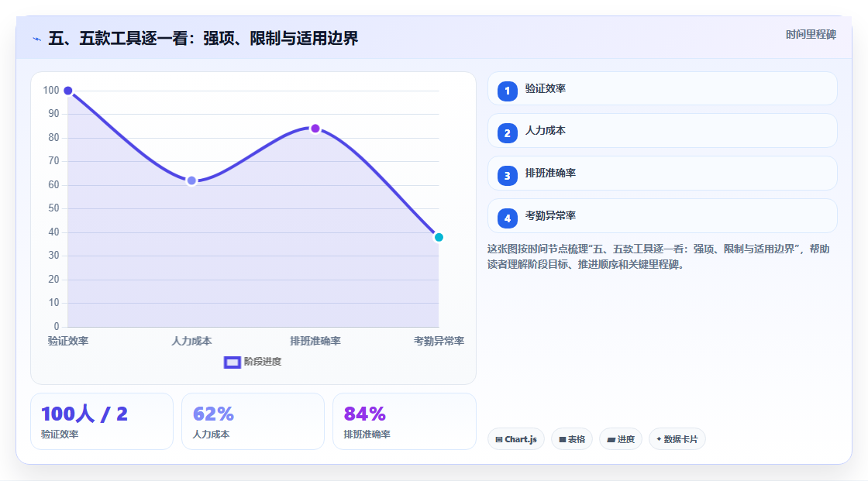868x481 pixels.
Task: Toggle the 阶段进度 legend box
Action: (x=232, y=362)
